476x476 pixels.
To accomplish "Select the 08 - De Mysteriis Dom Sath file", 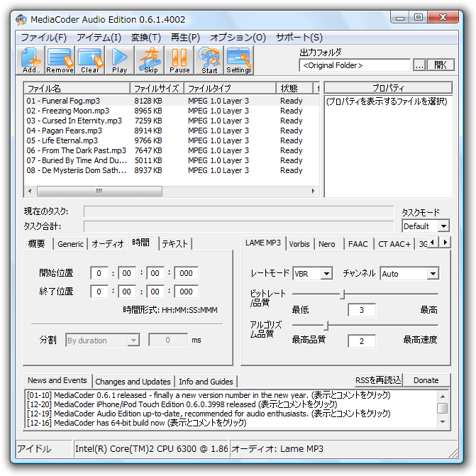I will (172, 170).
